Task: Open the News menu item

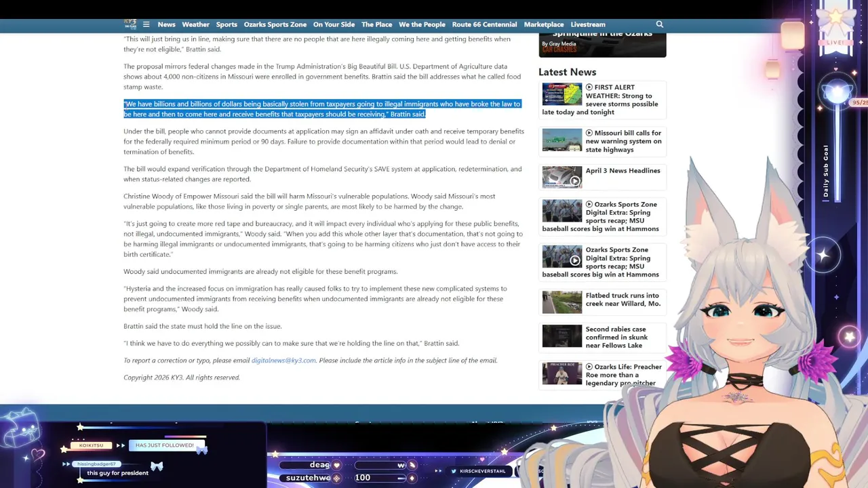Action: coord(166,24)
